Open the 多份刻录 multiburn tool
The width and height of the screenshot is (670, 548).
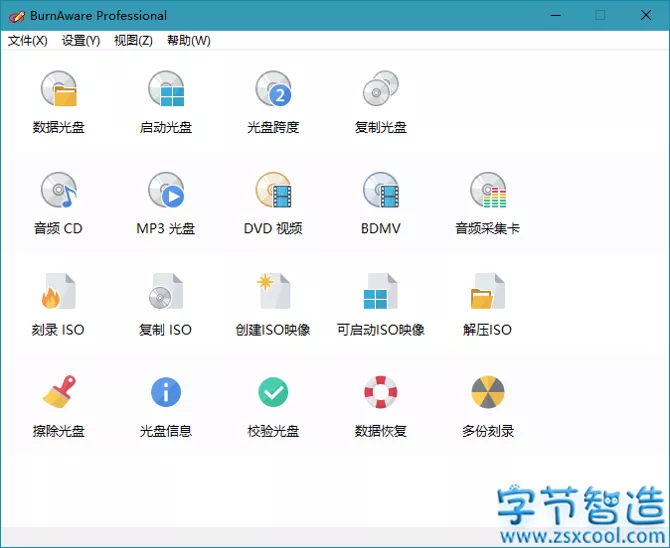click(x=488, y=406)
